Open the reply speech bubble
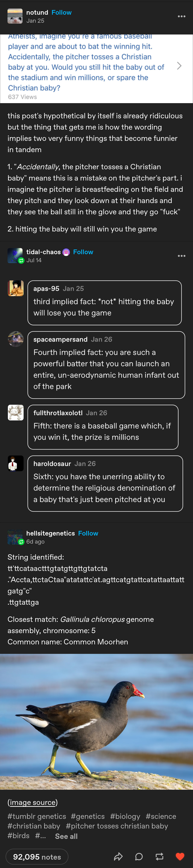This screenshot has height=868, width=193. tap(139, 856)
